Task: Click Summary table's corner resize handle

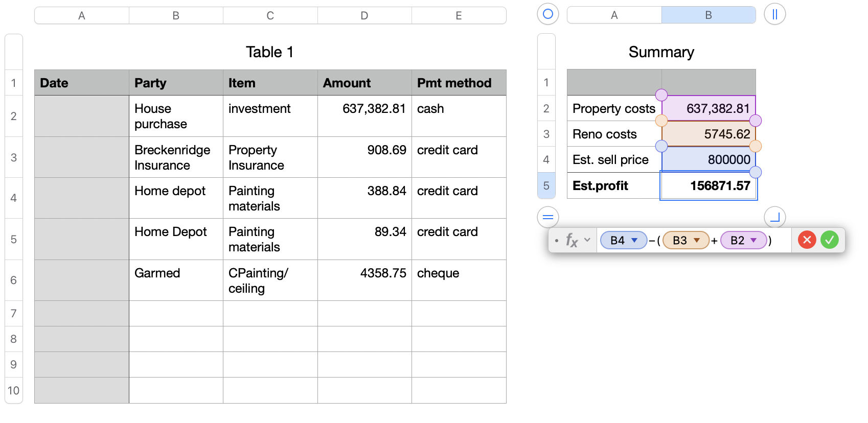Action: (774, 217)
